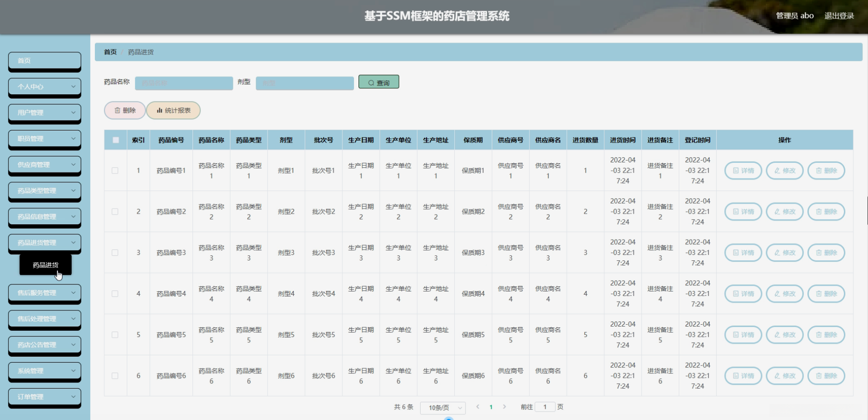Modify the 药品编号4 entry using 修改
Screen dimensions: 868x420
coord(785,294)
